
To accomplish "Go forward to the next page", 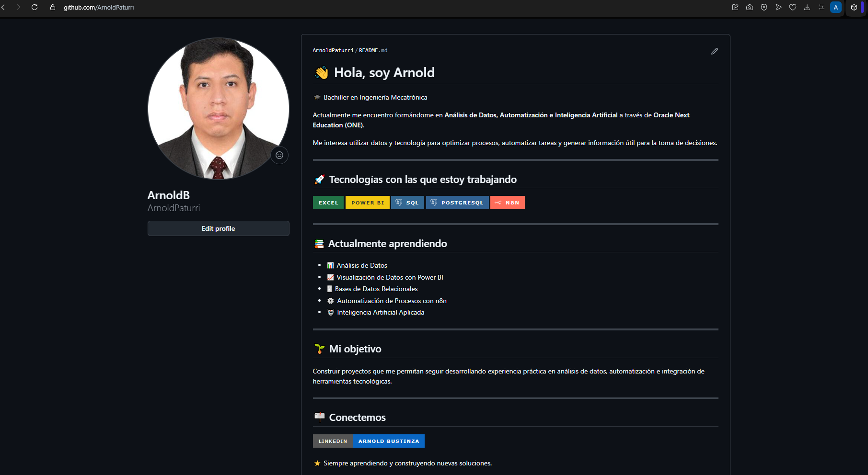I will pyautogui.click(x=19, y=7).
